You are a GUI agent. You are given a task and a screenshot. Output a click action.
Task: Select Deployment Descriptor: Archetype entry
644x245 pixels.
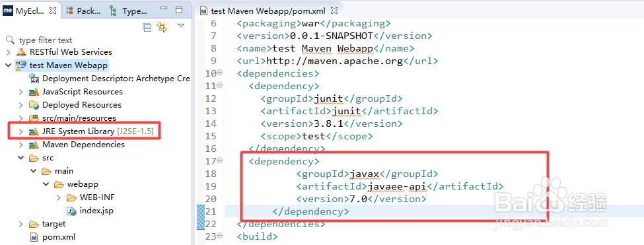coord(116,79)
